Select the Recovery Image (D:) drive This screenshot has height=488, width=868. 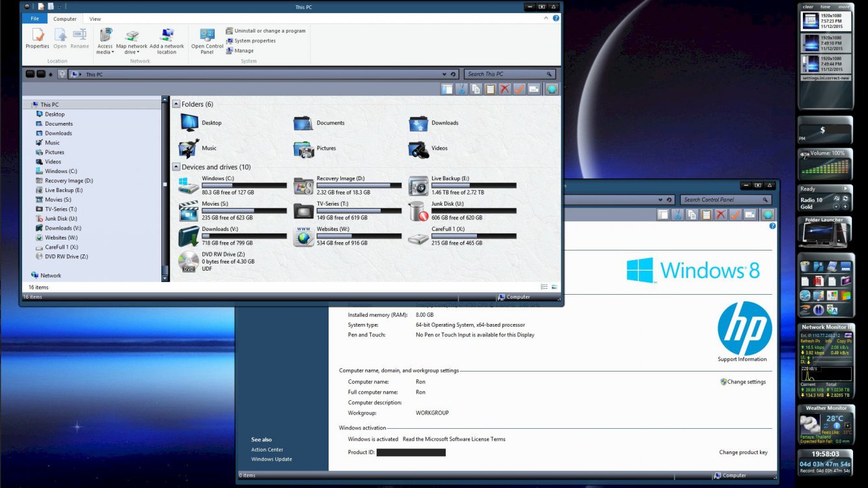point(347,185)
